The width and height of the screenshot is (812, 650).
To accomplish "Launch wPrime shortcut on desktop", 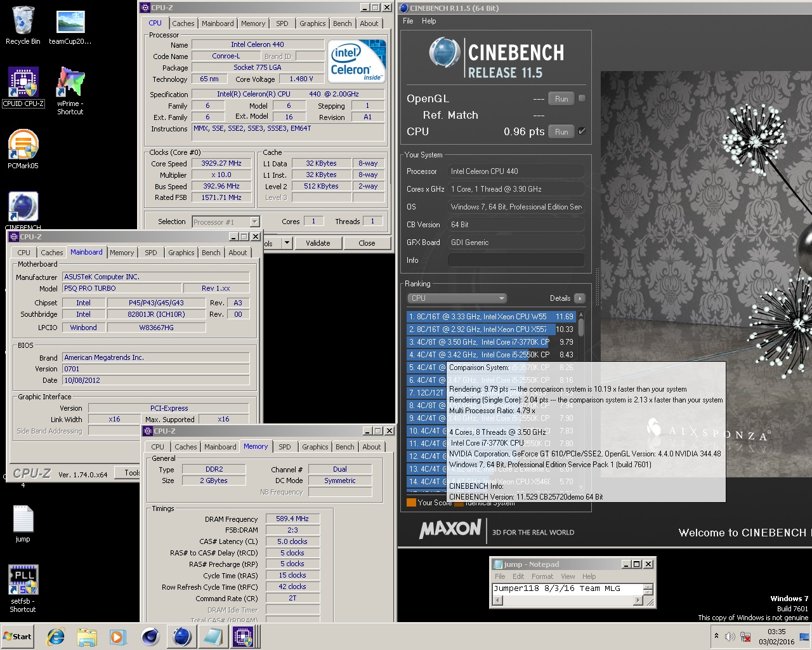I will pos(70,91).
